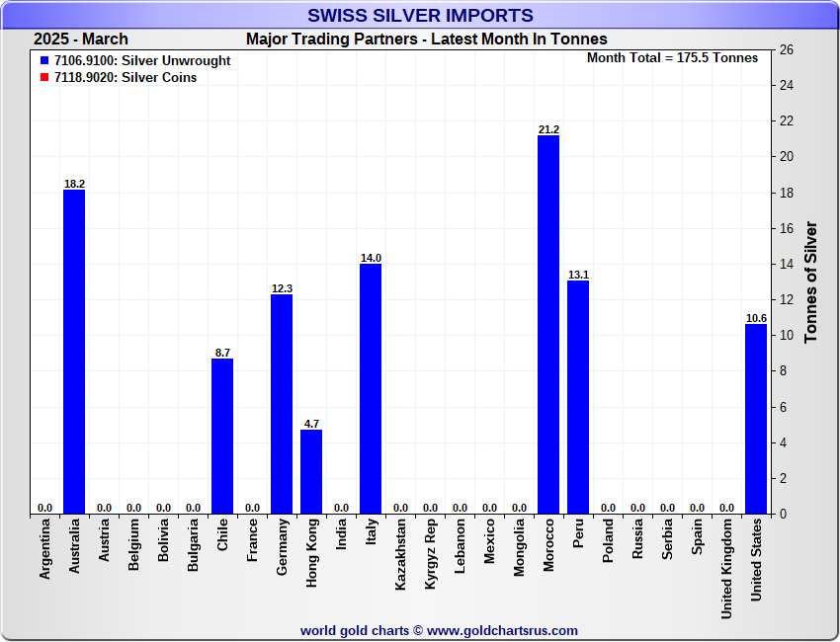
Task: Click the Australia bar at 18.2 tonnes
Action: 74,352
